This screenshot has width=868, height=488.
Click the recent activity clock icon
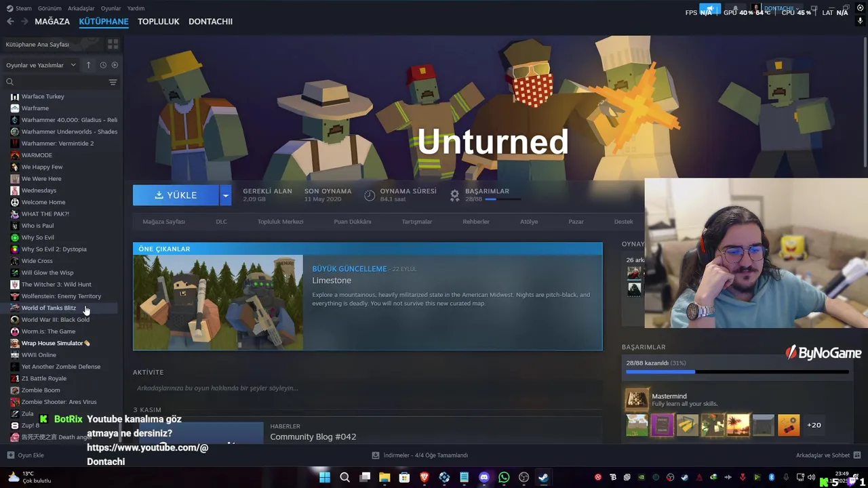[103, 65]
